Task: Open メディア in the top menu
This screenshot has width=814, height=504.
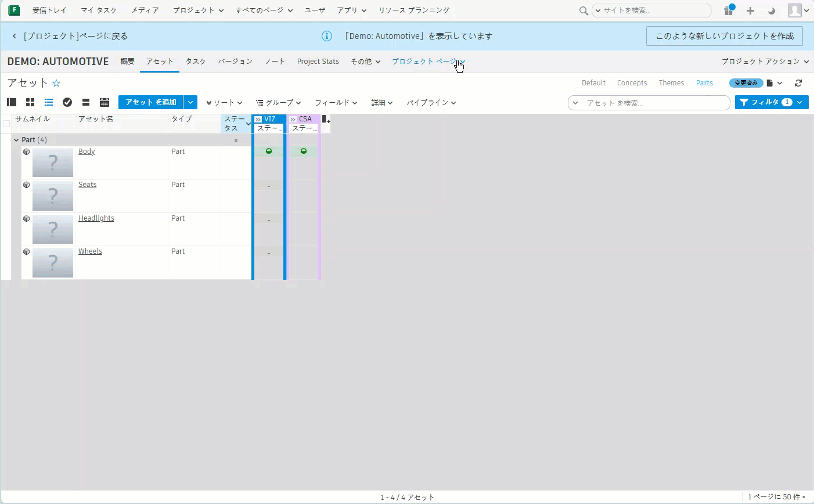Action: point(145,10)
